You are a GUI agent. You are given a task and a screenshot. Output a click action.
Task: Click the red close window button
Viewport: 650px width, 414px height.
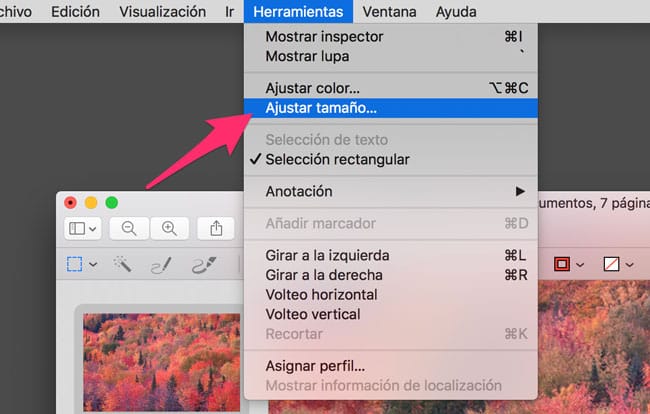70,203
